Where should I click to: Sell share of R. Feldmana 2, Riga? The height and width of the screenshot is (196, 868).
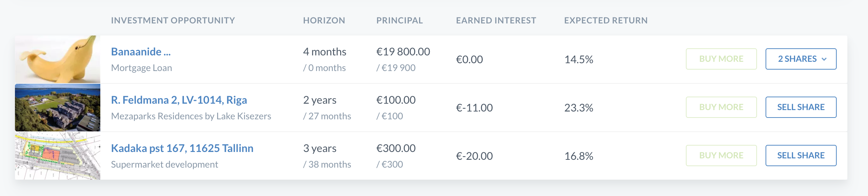(801, 107)
